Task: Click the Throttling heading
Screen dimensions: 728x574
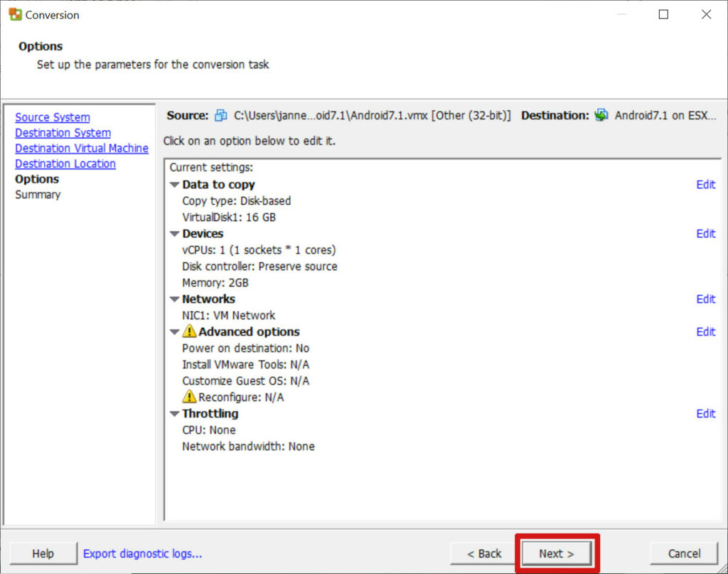Action: [x=210, y=413]
